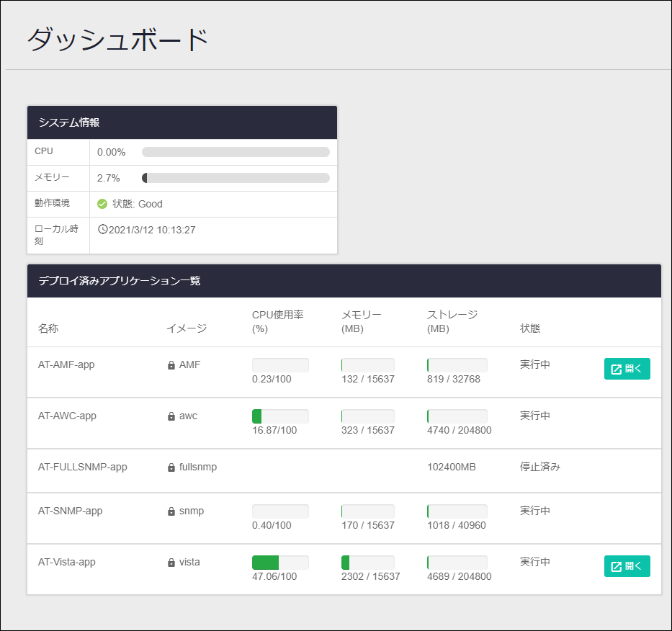The height and width of the screenshot is (631, 672).
Task: Click the 状態 column header
Action: click(530, 328)
